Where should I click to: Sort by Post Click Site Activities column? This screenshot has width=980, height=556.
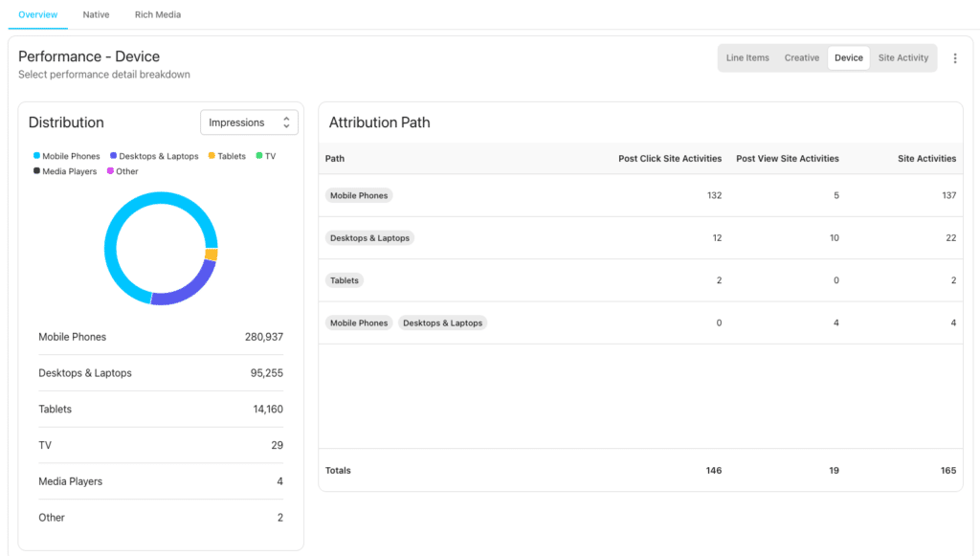coord(669,159)
